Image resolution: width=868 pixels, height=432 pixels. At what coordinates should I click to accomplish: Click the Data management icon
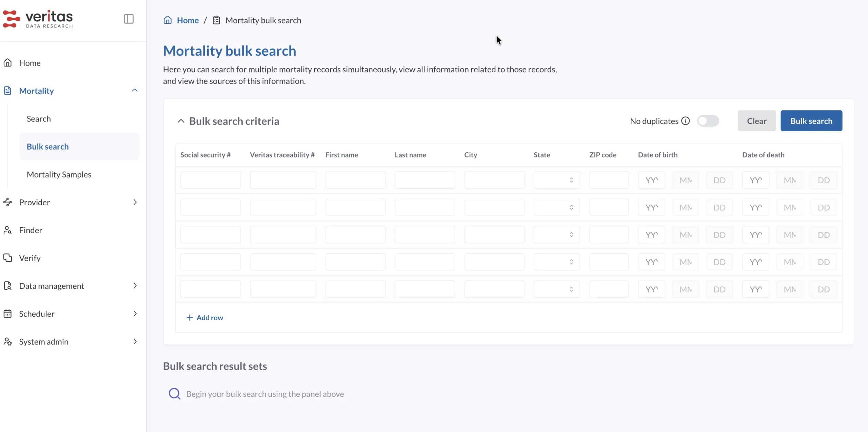(7, 286)
